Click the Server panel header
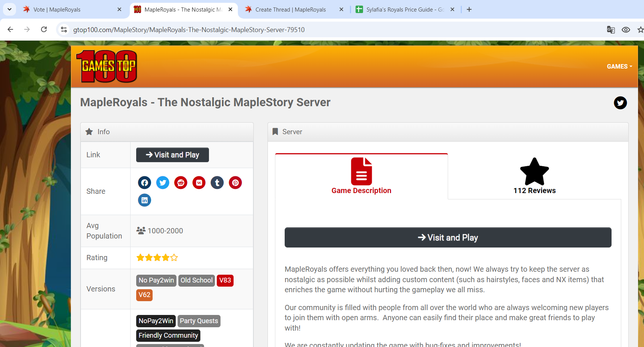The height and width of the screenshot is (347, 644). tap(448, 132)
